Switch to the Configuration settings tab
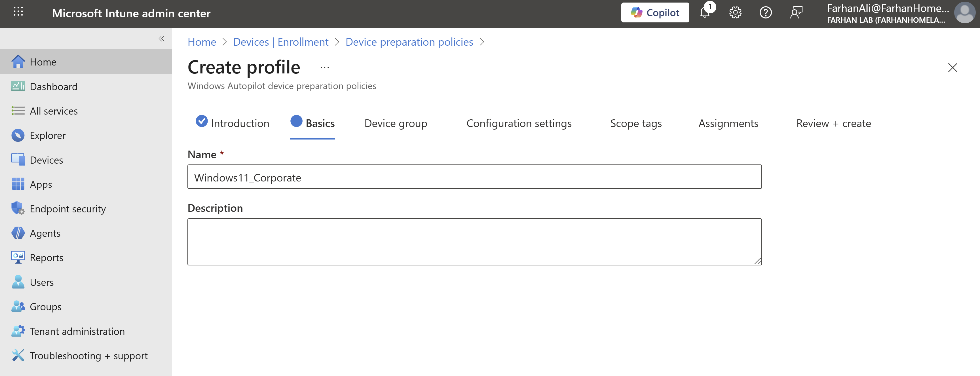This screenshot has height=376, width=980. 519,124
